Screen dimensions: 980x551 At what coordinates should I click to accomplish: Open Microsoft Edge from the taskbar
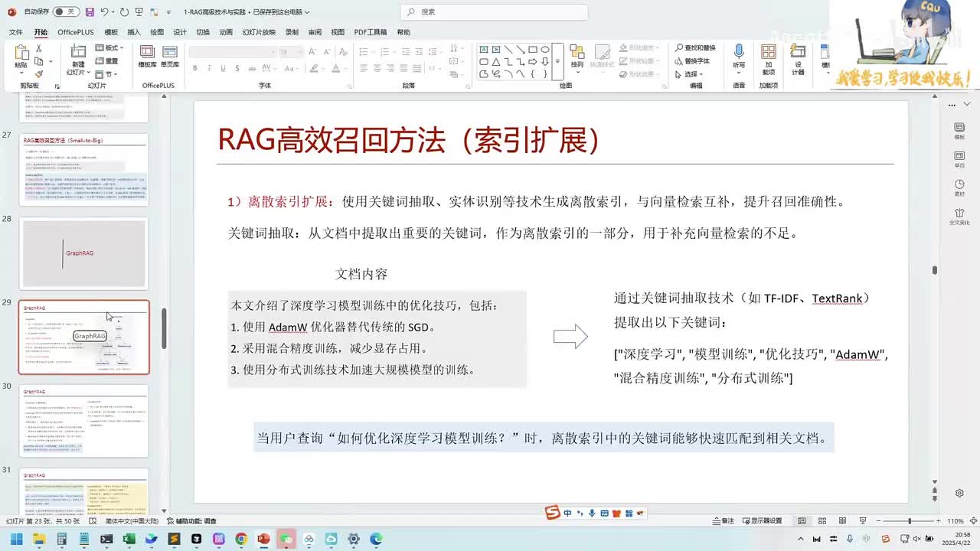coord(376,540)
